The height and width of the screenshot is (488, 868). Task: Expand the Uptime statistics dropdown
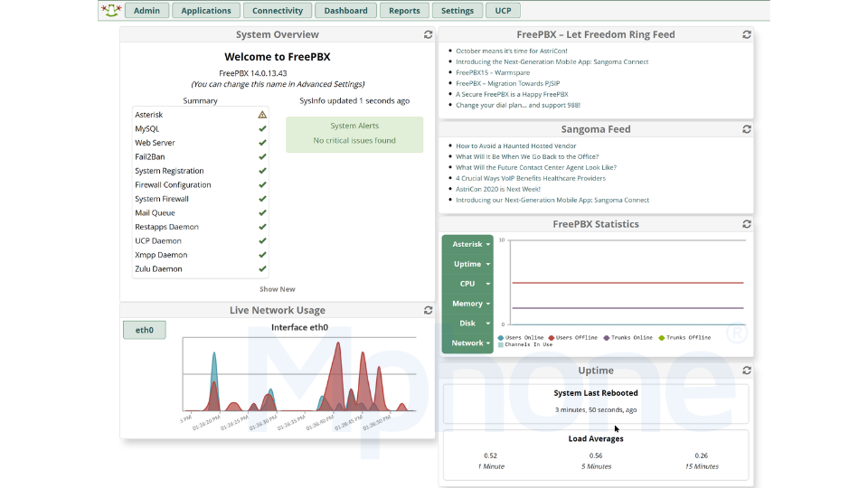(467, 264)
